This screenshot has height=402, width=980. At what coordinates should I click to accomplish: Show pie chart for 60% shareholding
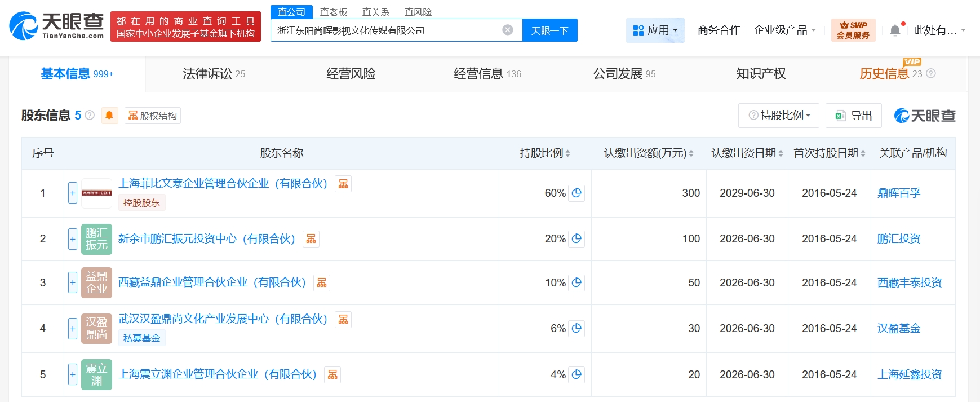click(x=577, y=193)
